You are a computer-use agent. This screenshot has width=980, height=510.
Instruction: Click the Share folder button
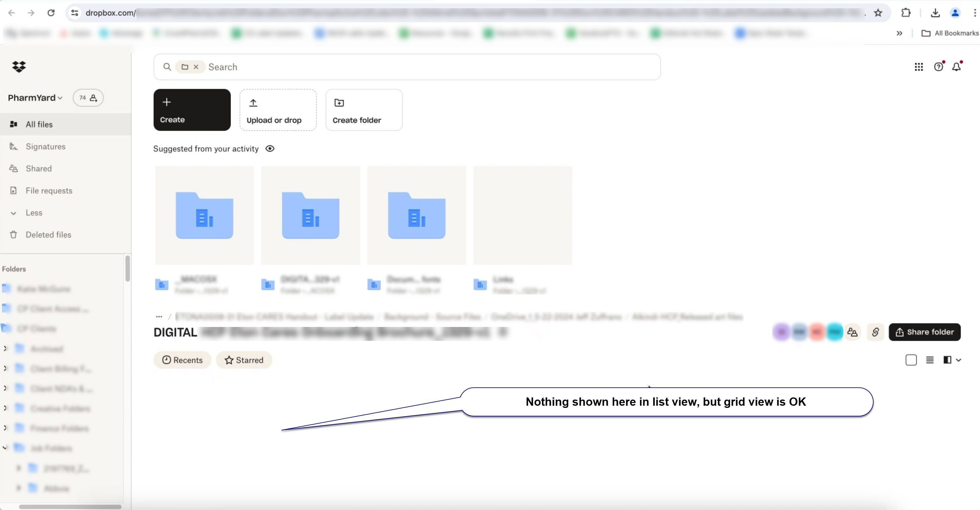pyautogui.click(x=924, y=332)
